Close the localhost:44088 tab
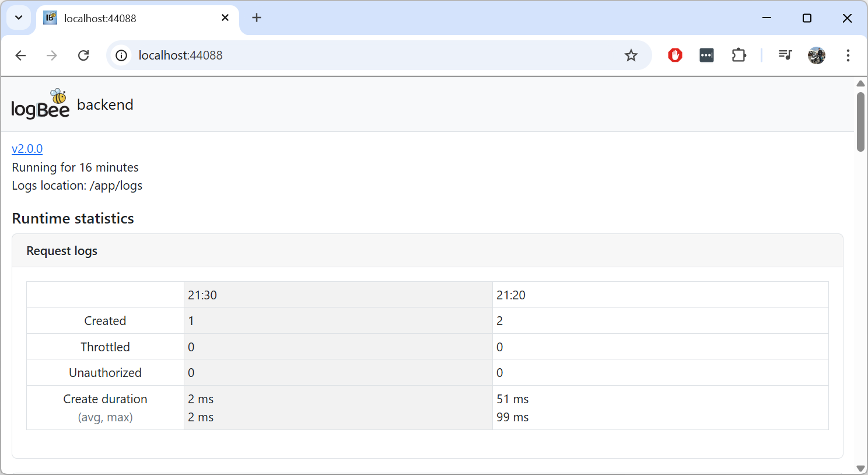The image size is (868, 475). [x=225, y=18]
